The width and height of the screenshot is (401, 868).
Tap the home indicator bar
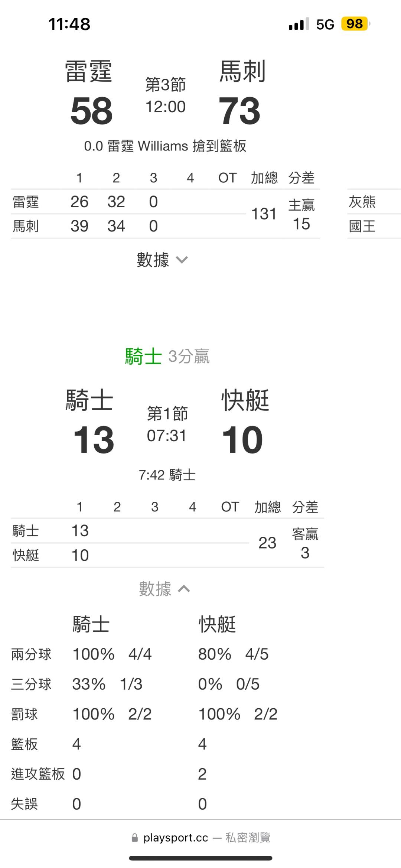pyautogui.click(x=200, y=858)
